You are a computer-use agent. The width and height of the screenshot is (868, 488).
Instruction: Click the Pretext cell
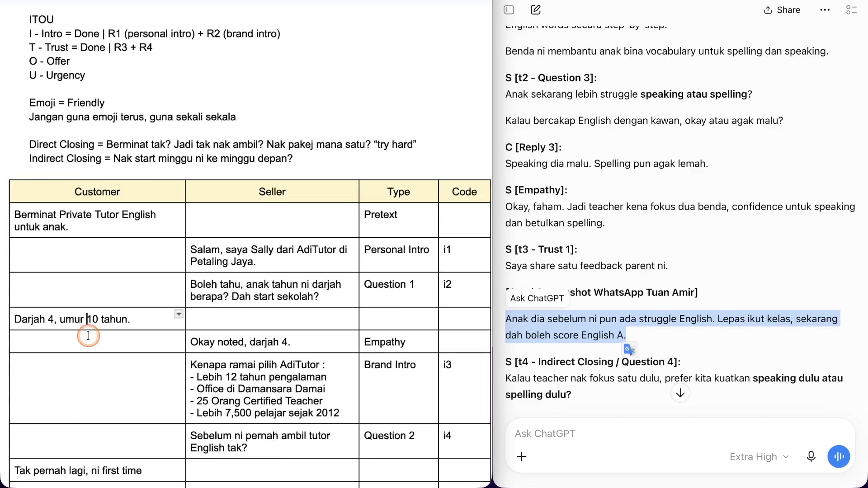click(x=399, y=221)
